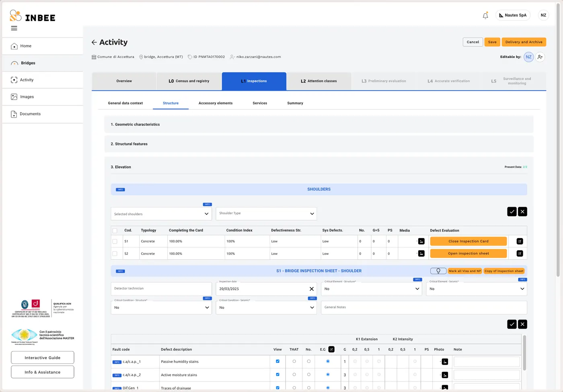Uncheck View checkbox for Passive humidity stains
The height and width of the screenshot is (392, 563).
coord(277,361)
